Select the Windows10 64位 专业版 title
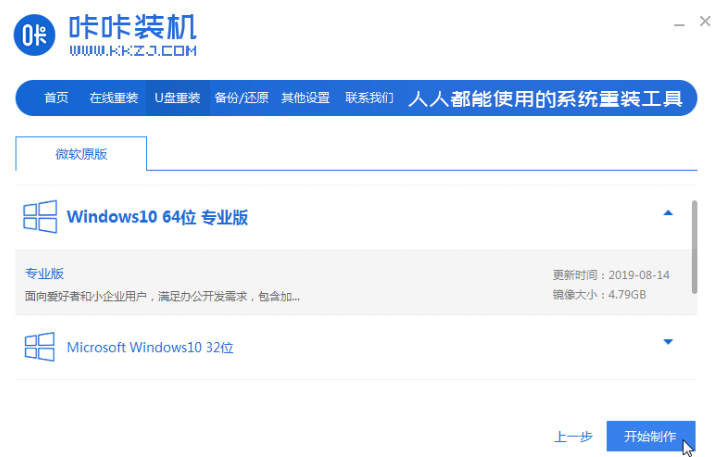Viewport: 720px width, 457px height. (x=158, y=217)
